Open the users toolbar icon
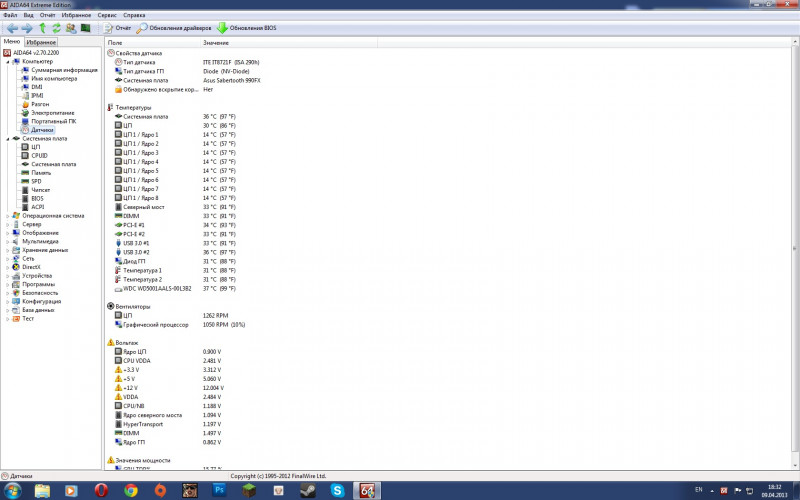This screenshot has height=500, width=800. [71, 28]
